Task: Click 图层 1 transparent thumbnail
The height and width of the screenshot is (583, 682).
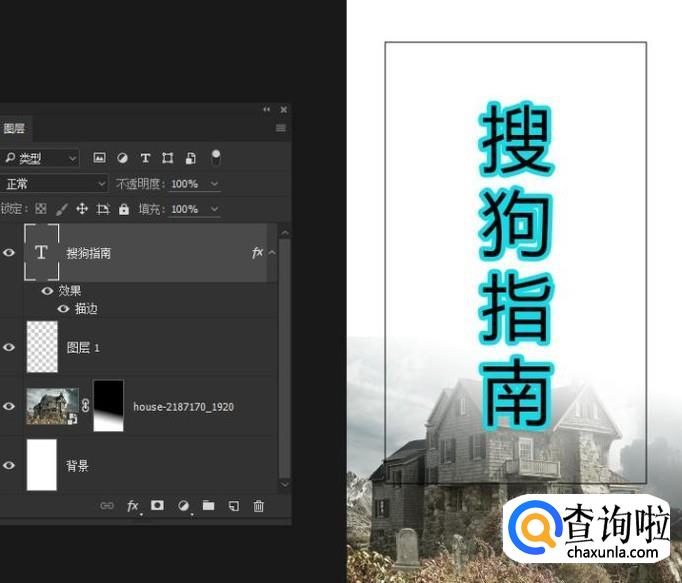Action: pyautogui.click(x=42, y=347)
